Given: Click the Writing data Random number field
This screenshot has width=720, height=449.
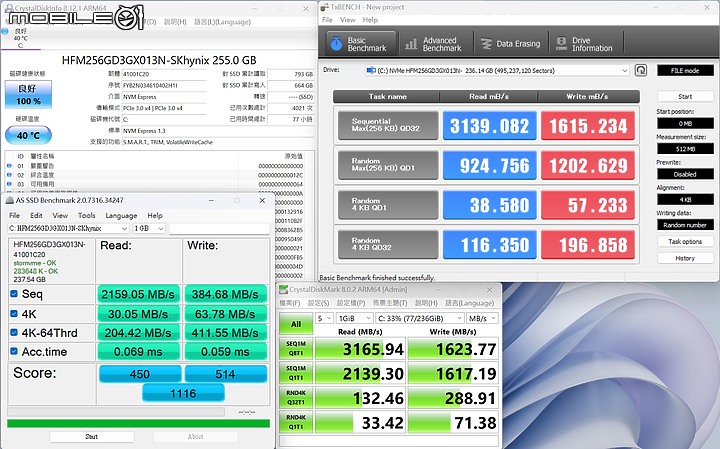Looking at the screenshot, I should (685, 225).
